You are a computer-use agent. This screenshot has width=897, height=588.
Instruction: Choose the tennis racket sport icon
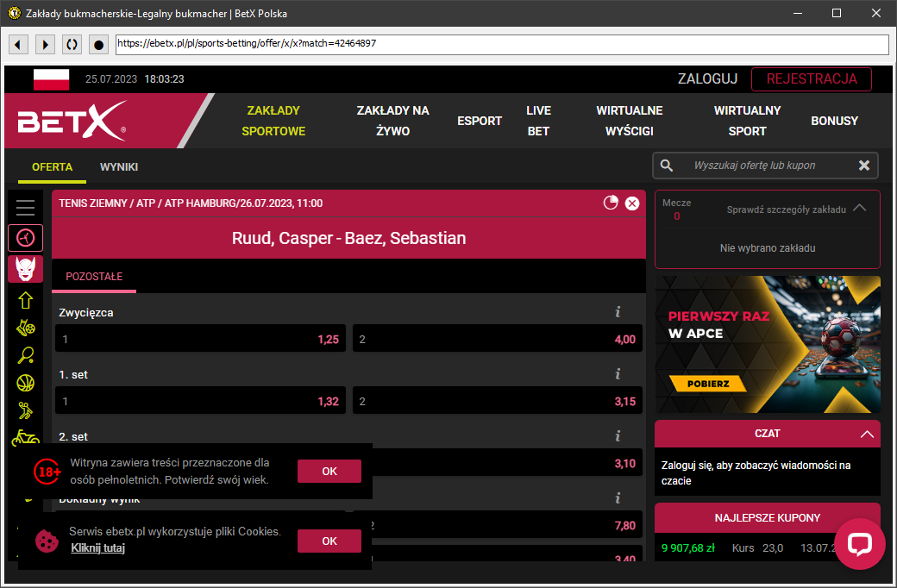point(25,355)
